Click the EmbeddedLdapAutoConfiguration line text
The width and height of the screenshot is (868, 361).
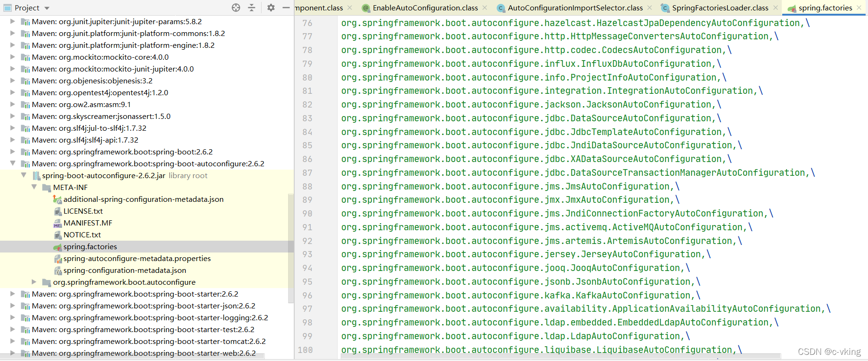(560, 322)
